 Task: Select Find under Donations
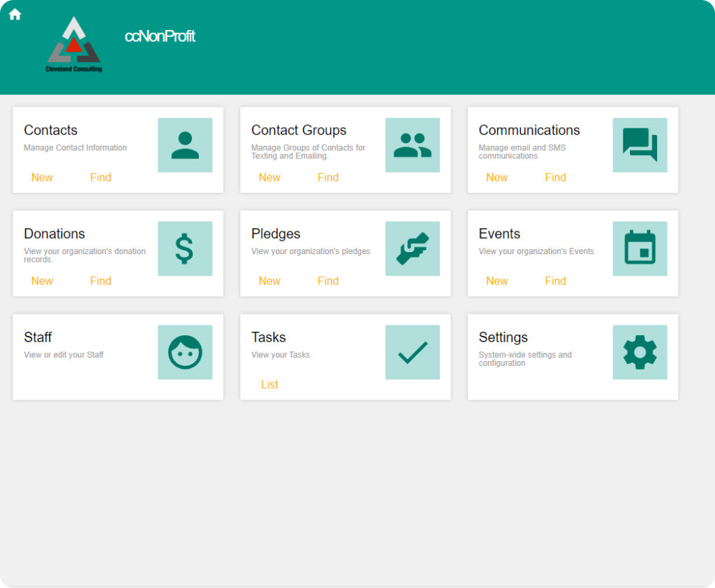tap(101, 281)
